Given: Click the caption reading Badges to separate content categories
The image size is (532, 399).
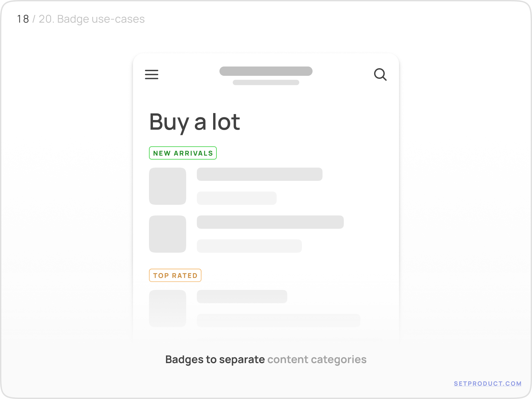Looking at the screenshot, I should point(266,359).
